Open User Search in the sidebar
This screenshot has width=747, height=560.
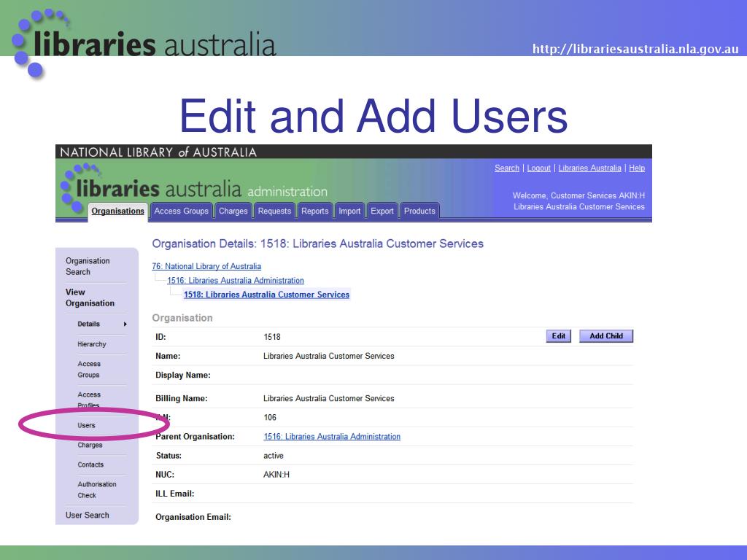88,516
